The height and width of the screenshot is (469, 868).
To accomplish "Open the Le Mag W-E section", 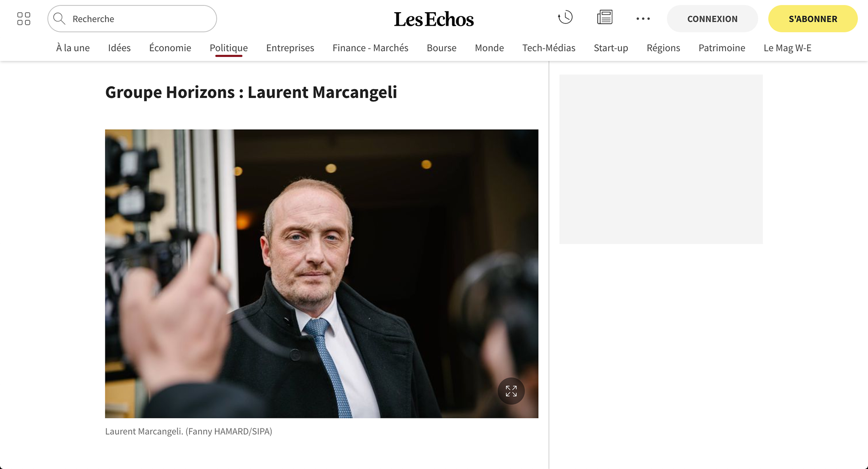I will (788, 48).
